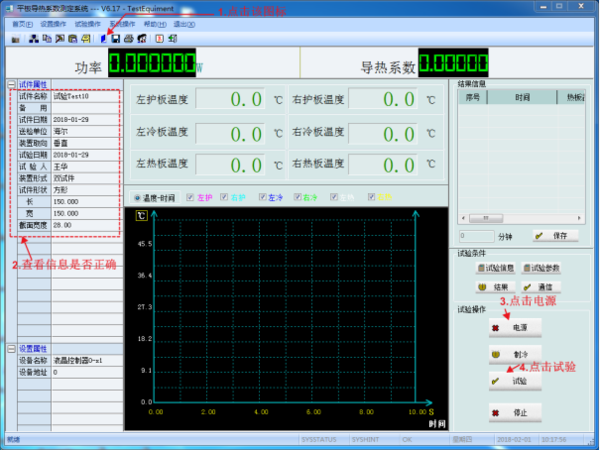Click the 设备名称 value cell
The height and width of the screenshot is (450, 600).
[x=87, y=361]
